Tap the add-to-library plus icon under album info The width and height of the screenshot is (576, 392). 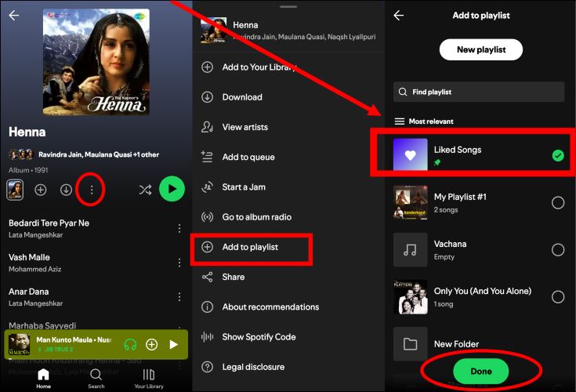[x=41, y=190]
